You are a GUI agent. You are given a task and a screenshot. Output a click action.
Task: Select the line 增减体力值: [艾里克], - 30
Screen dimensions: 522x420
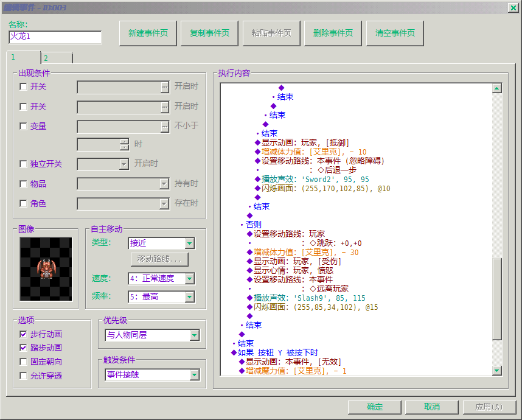tap(302, 253)
